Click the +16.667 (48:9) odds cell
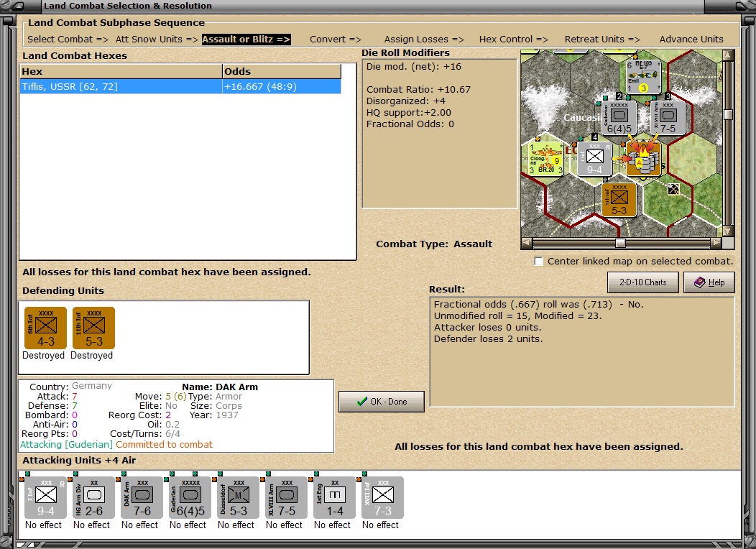The width and height of the screenshot is (756, 549). coord(282,87)
